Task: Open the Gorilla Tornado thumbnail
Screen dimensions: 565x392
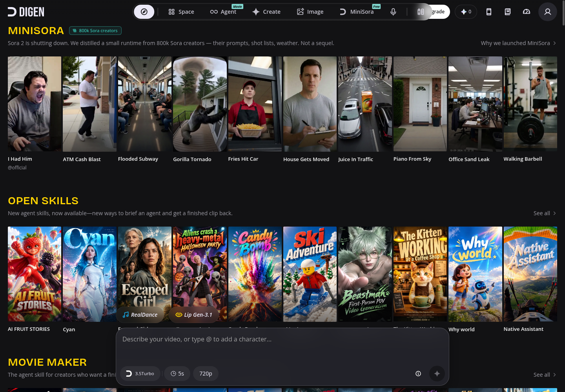Action: click(x=200, y=104)
